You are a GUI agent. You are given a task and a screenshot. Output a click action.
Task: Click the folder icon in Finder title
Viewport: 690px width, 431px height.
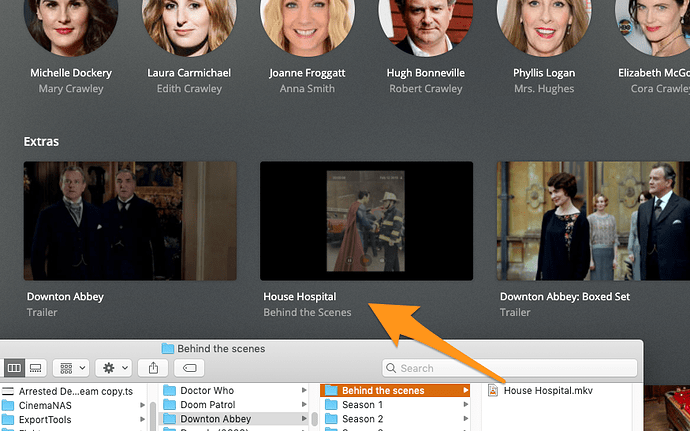pyautogui.click(x=168, y=349)
